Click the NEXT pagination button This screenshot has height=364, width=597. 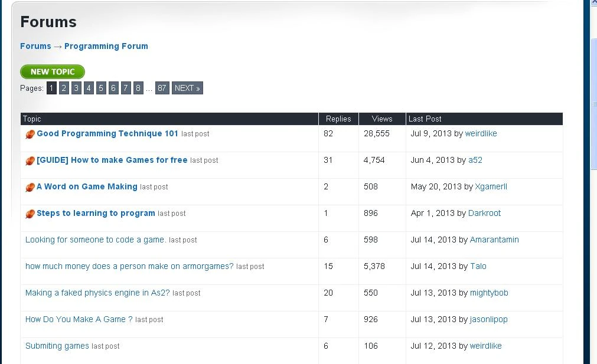click(187, 87)
